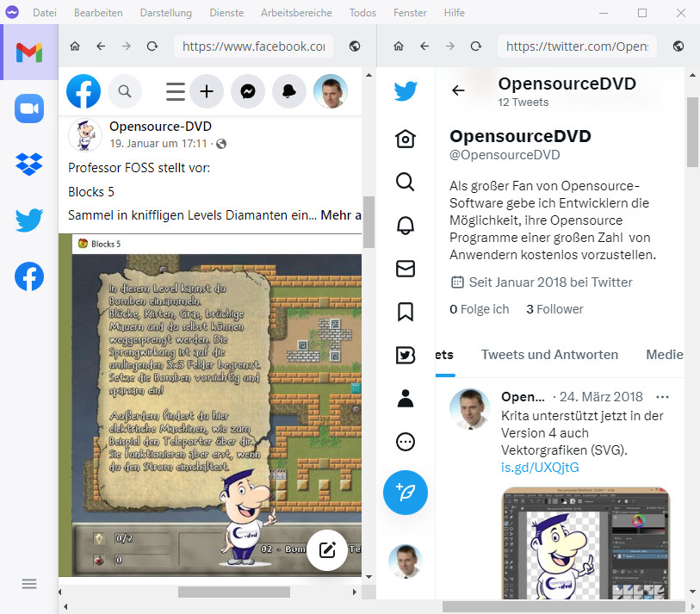Open the is.gd/UXQjtG link
This screenshot has width=700, height=614.
pyautogui.click(x=540, y=468)
